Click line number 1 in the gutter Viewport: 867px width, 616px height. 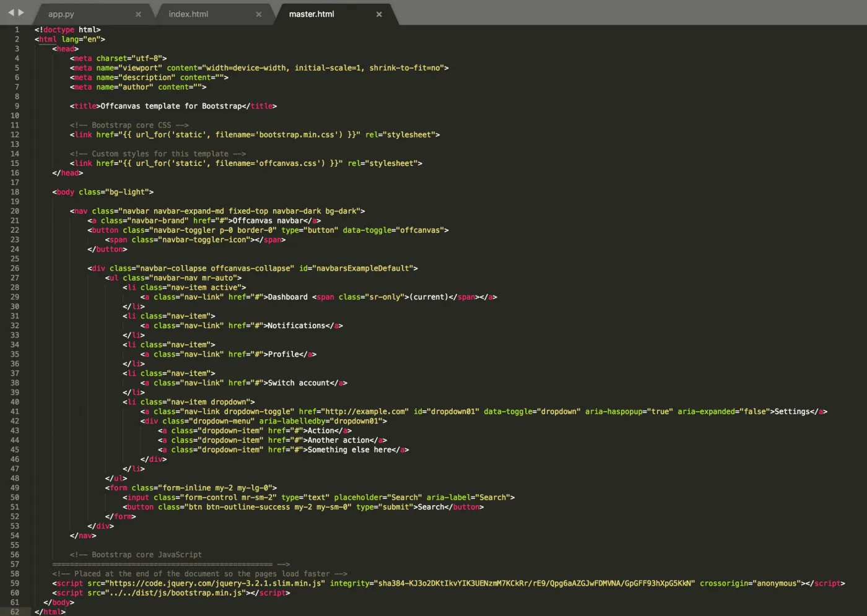tap(17, 30)
